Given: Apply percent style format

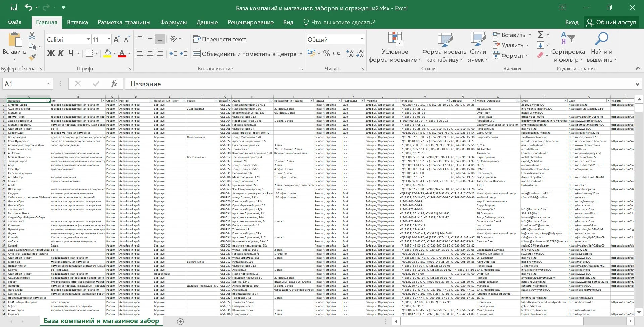Looking at the screenshot, I should (326, 53).
